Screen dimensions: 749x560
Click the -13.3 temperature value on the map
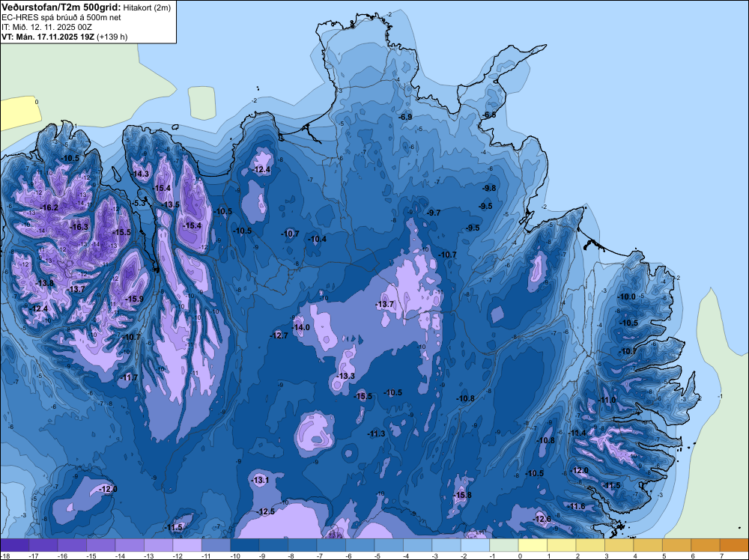[346, 376]
